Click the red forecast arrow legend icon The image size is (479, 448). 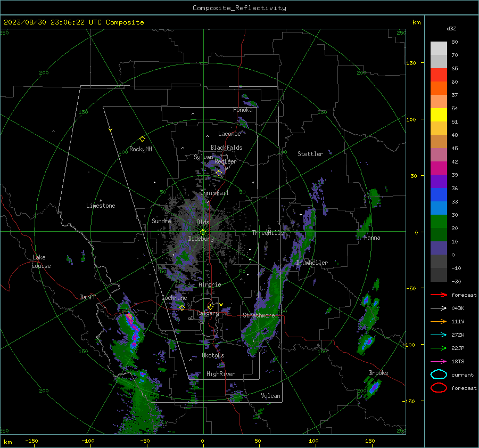pos(439,295)
